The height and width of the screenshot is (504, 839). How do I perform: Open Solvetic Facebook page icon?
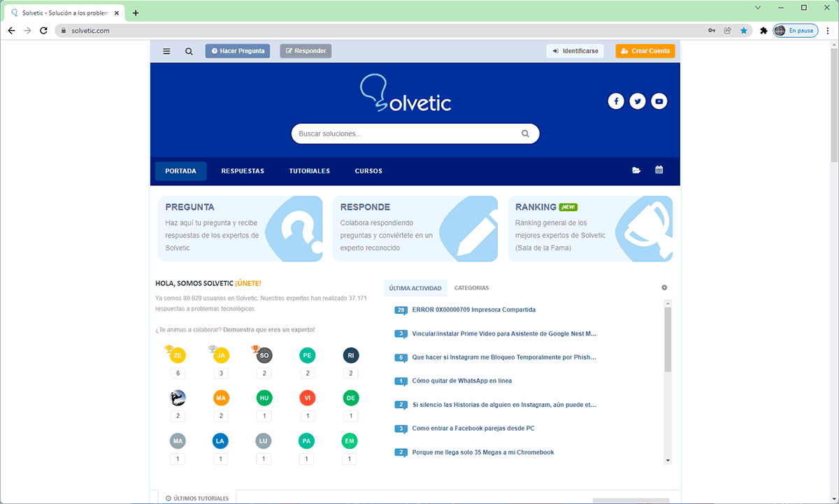pos(616,101)
